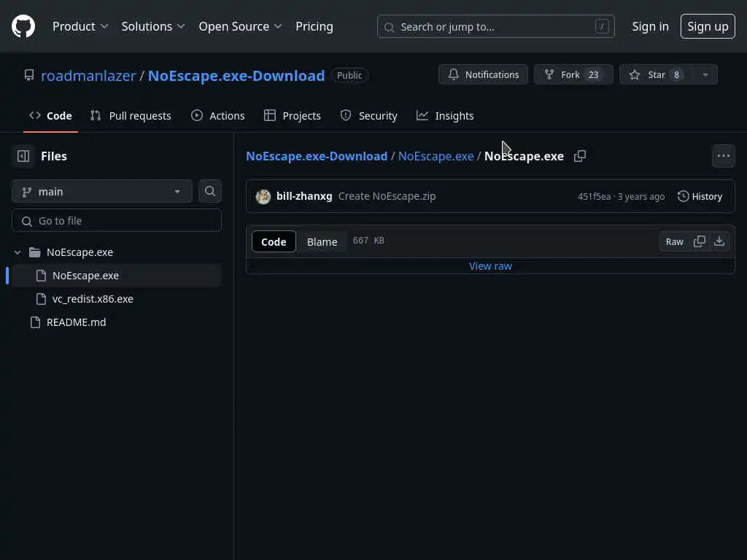The width and height of the screenshot is (747, 560).
Task: Open Create NoEscape.zip commit message
Action: click(387, 196)
